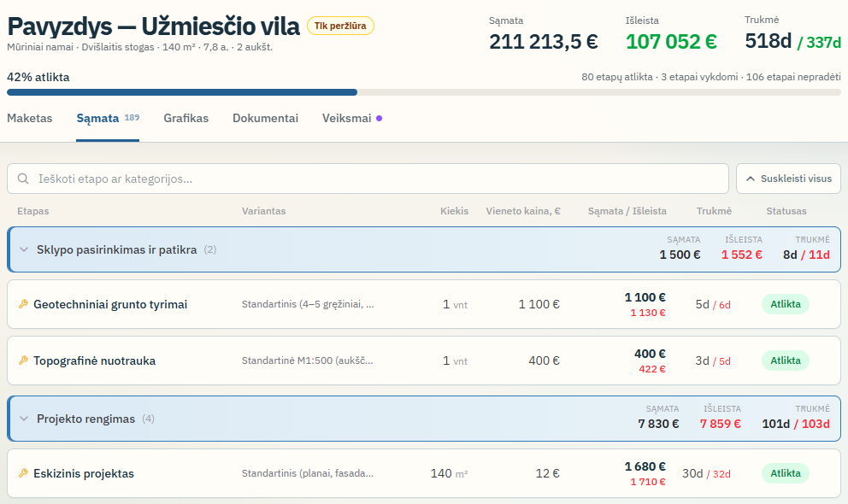Click the Pavyzdys — Užmiesčio vila title
The width and height of the screenshot is (848, 504).
(x=153, y=26)
